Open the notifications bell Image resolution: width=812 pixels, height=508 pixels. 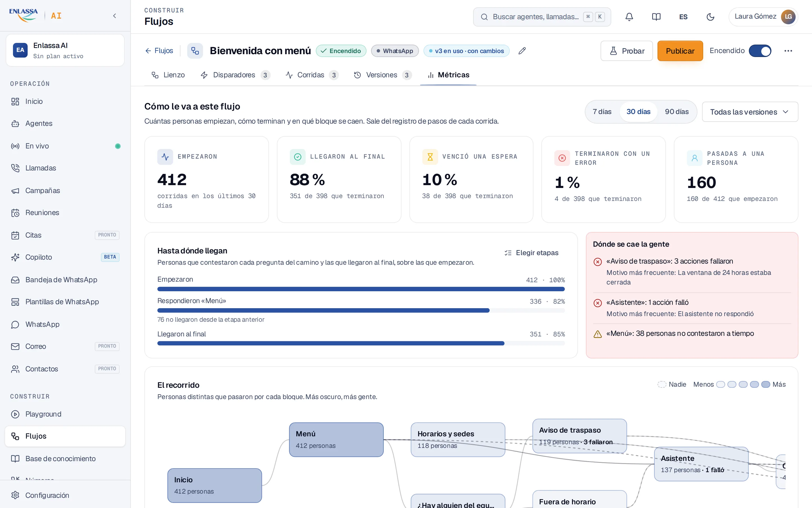[629, 17]
